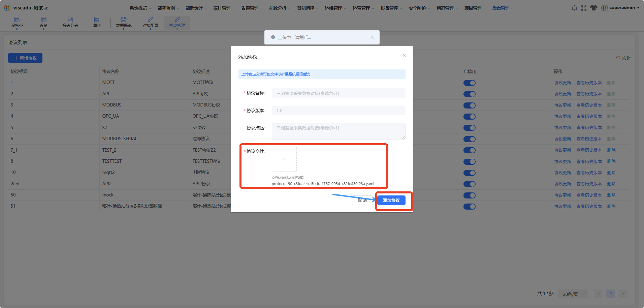
Task: Click 协议更新 link for TEST_2 row
Action: (x=562, y=150)
